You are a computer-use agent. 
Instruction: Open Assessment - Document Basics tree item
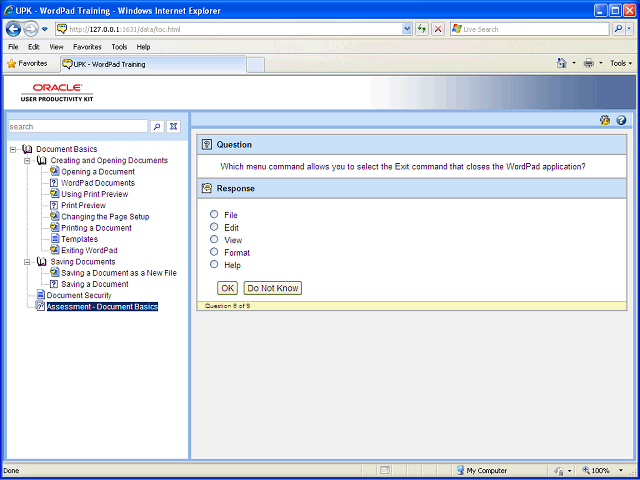102,307
